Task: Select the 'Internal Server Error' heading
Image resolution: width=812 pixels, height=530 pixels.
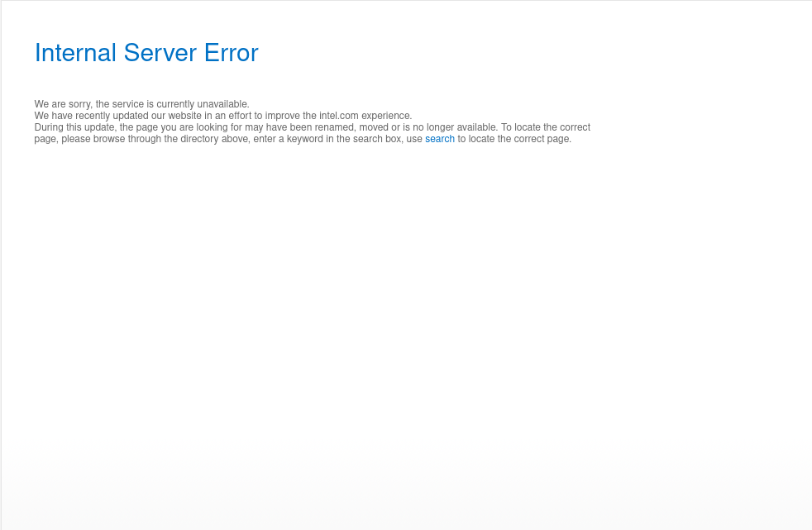Action: pyautogui.click(x=146, y=53)
